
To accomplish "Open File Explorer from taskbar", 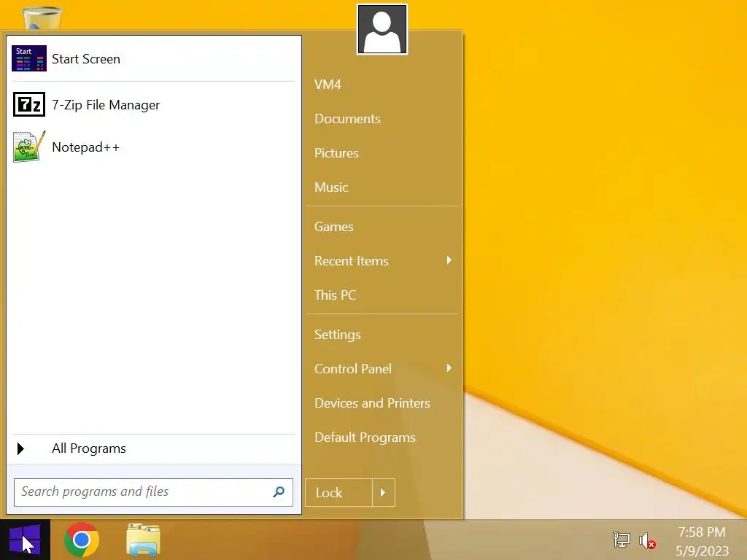I will [x=143, y=540].
